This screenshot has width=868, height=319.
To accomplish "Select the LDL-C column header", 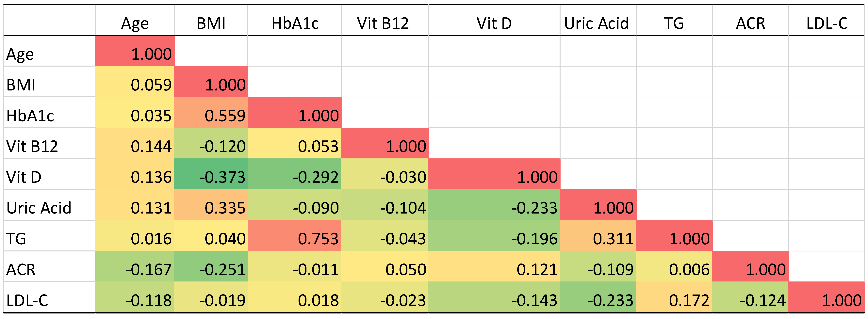I will click(827, 23).
